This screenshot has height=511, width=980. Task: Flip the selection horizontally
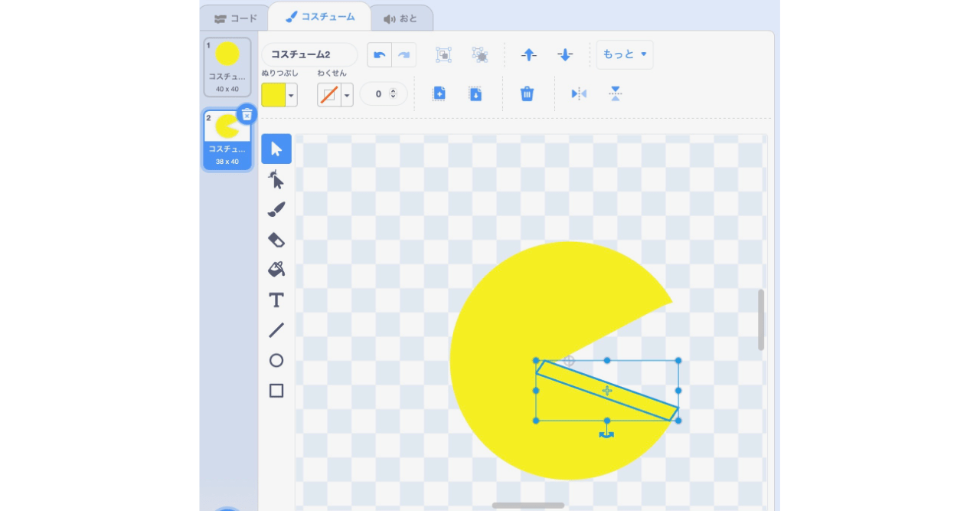pos(579,94)
